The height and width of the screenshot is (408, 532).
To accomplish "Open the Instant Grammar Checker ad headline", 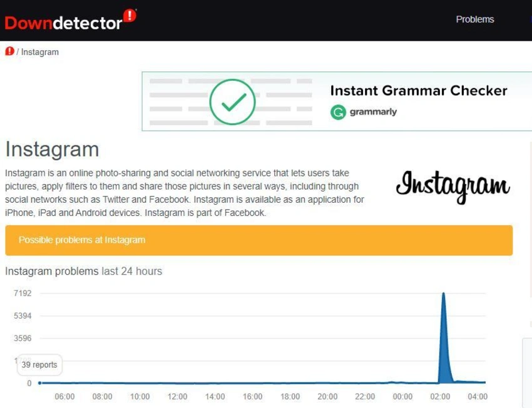I will 418,91.
